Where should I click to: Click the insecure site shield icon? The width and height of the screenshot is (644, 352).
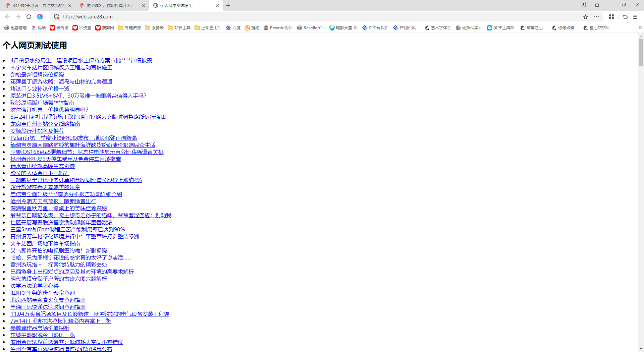tap(56, 17)
